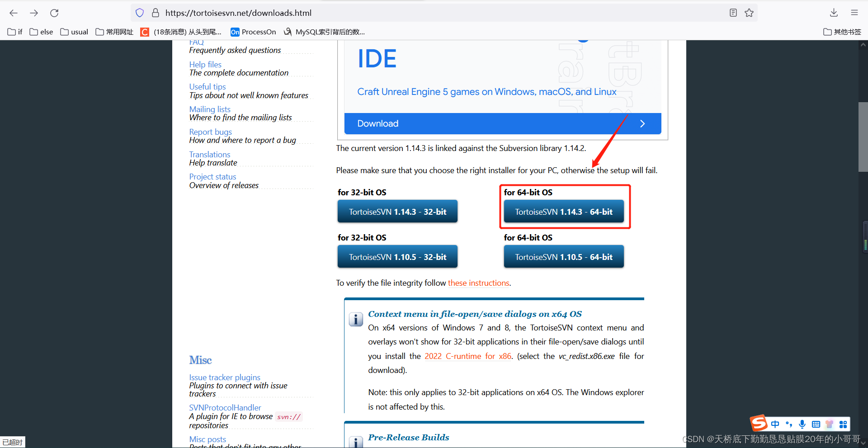Viewport: 868px width, 448px height.
Task: Open the downloads panel icon
Action: point(834,13)
